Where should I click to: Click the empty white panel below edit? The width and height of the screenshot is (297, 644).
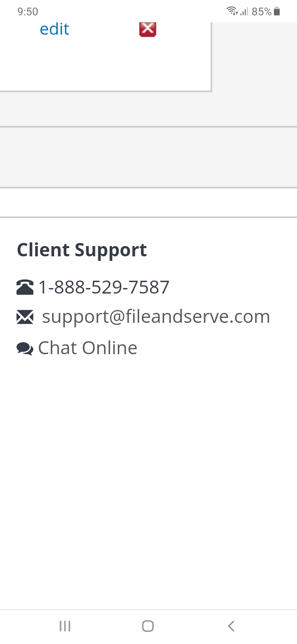pyautogui.click(x=105, y=64)
